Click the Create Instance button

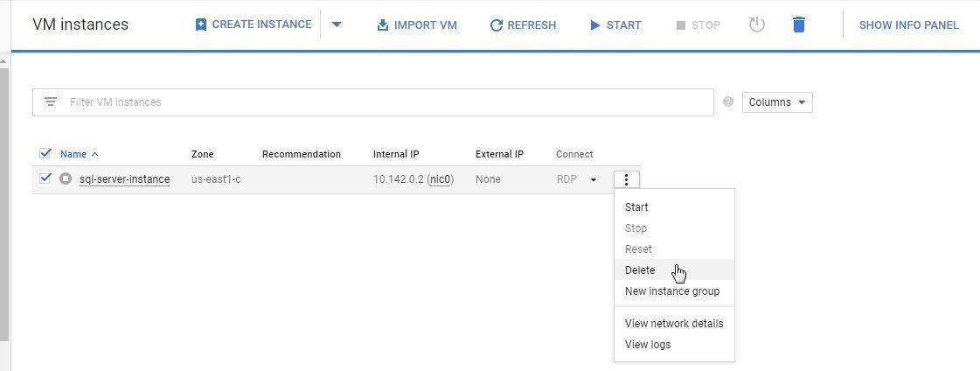[253, 24]
